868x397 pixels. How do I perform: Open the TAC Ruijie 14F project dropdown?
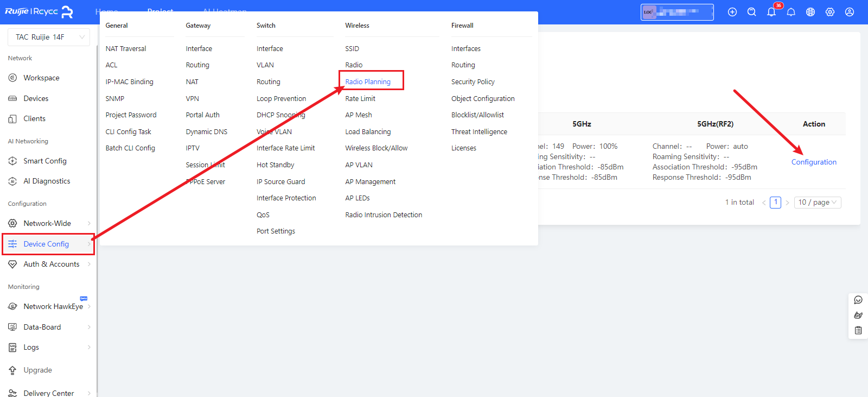point(49,37)
